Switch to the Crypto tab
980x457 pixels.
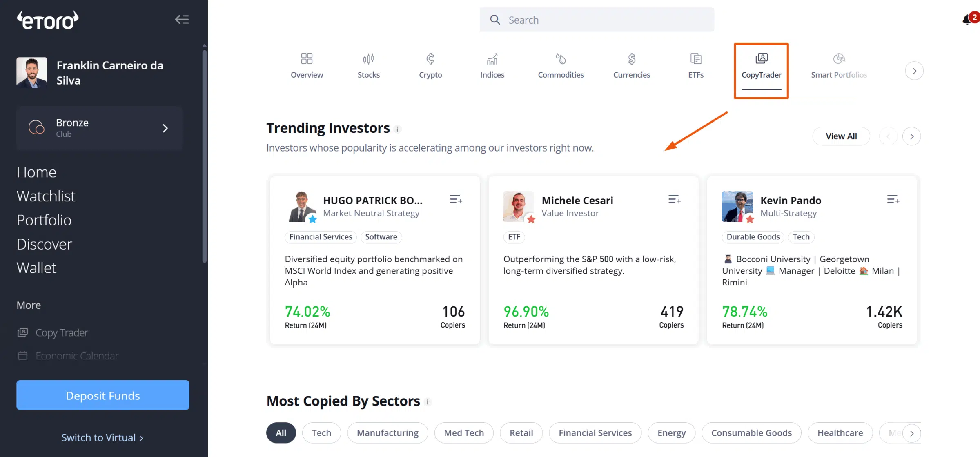(x=430, y=66)
